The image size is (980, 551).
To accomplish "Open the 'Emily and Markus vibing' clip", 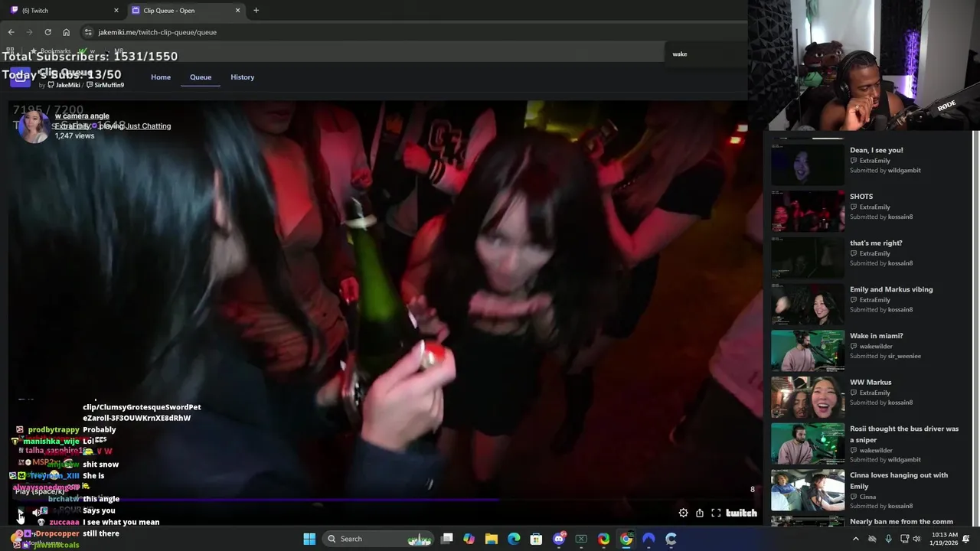I will [x=808, y=304].
